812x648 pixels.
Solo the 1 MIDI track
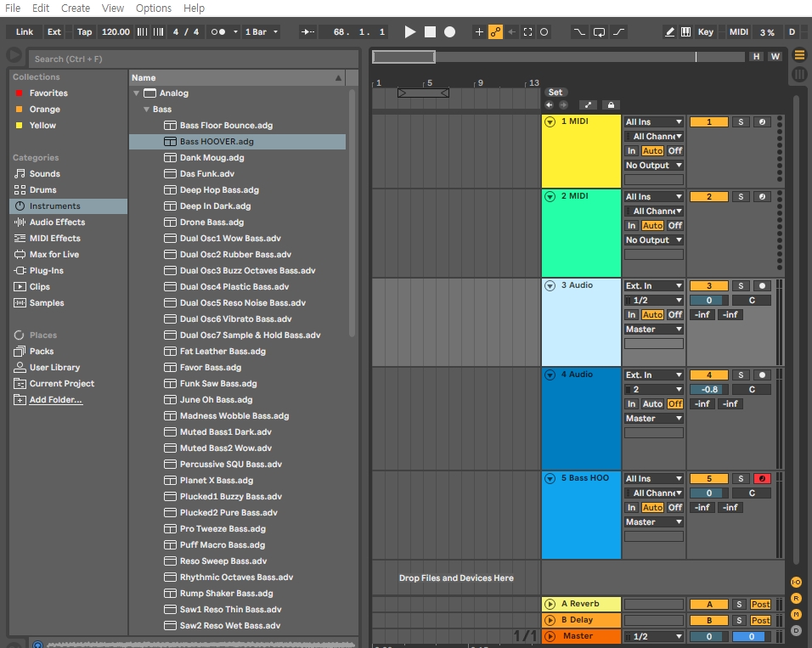pos(741,121)
